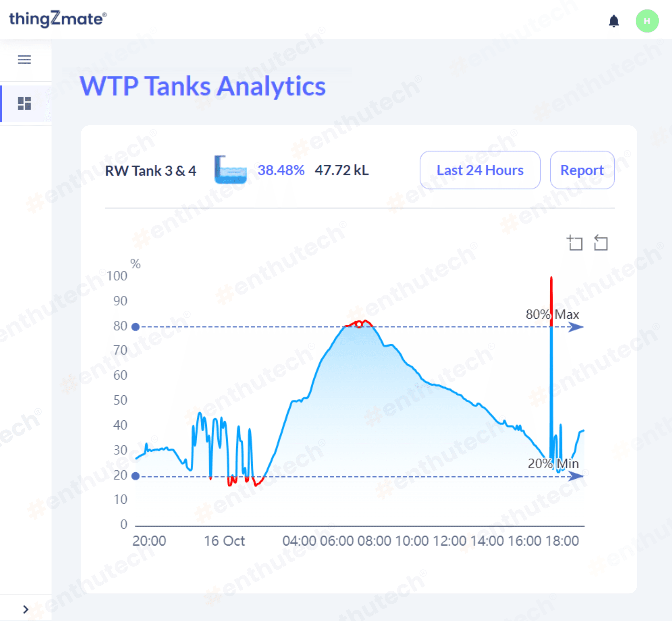
Task: Click the 20% Min threshold start dot
Action: coord(135,476)
